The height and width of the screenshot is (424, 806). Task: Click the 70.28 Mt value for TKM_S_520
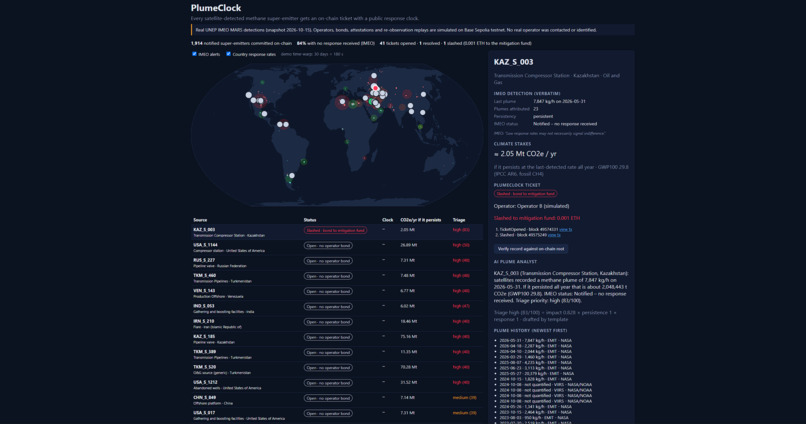408,367
